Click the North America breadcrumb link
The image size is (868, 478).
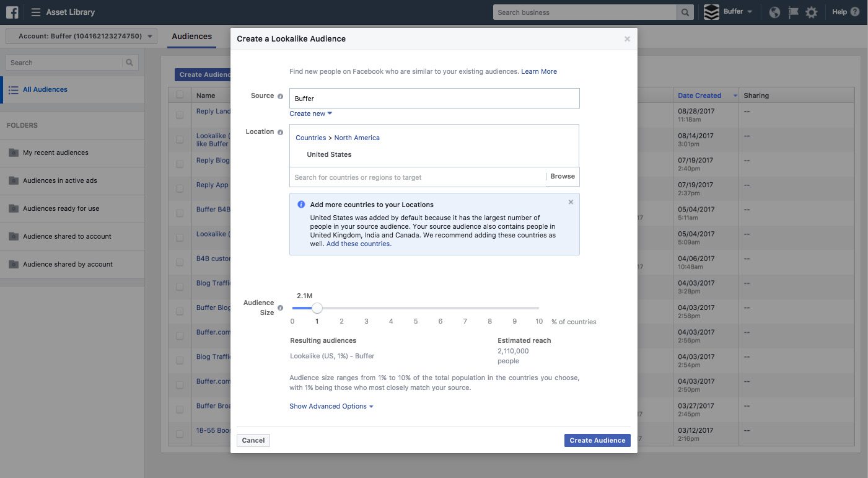click(357, 138)
